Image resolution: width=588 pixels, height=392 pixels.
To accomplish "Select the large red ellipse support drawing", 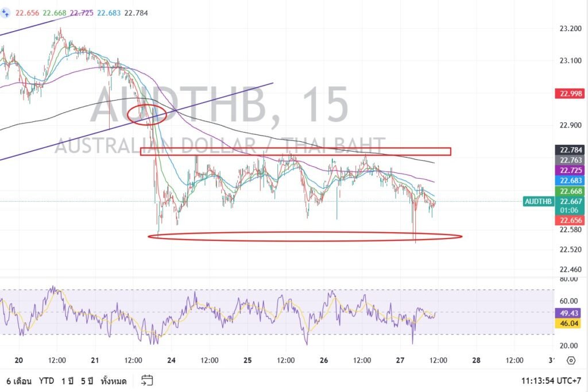I will [x=304, y=236].
